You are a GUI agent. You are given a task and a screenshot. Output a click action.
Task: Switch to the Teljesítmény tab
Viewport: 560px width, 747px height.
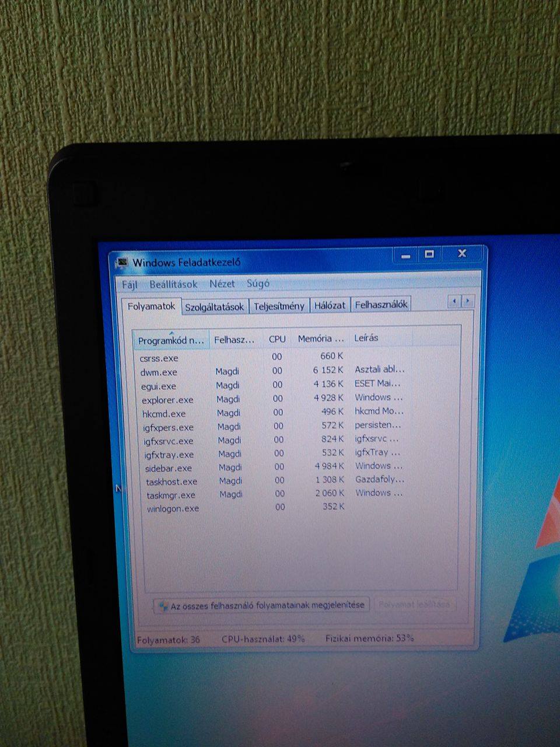[279, 306]
